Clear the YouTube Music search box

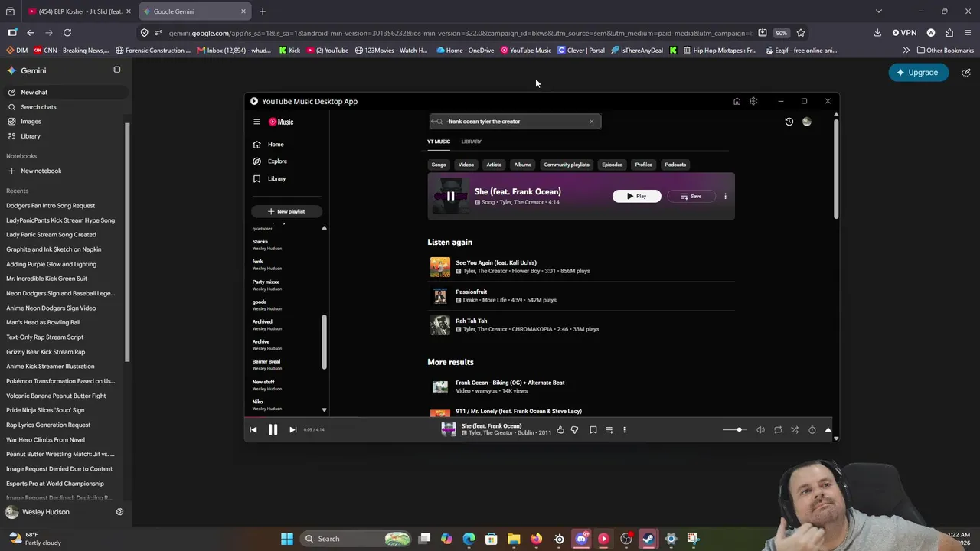point(591,122)
